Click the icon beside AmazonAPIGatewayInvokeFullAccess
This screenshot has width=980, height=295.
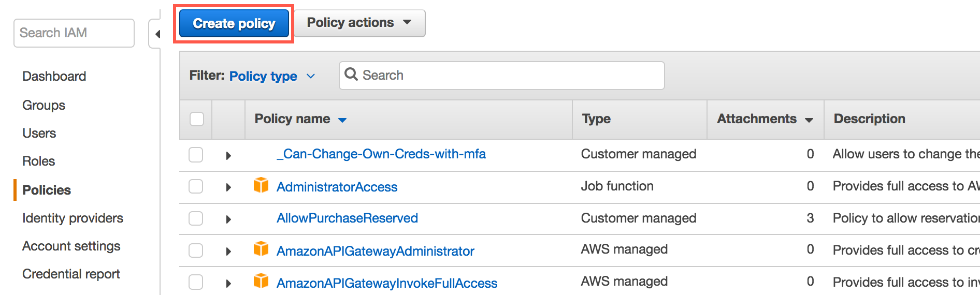[261, 281]
